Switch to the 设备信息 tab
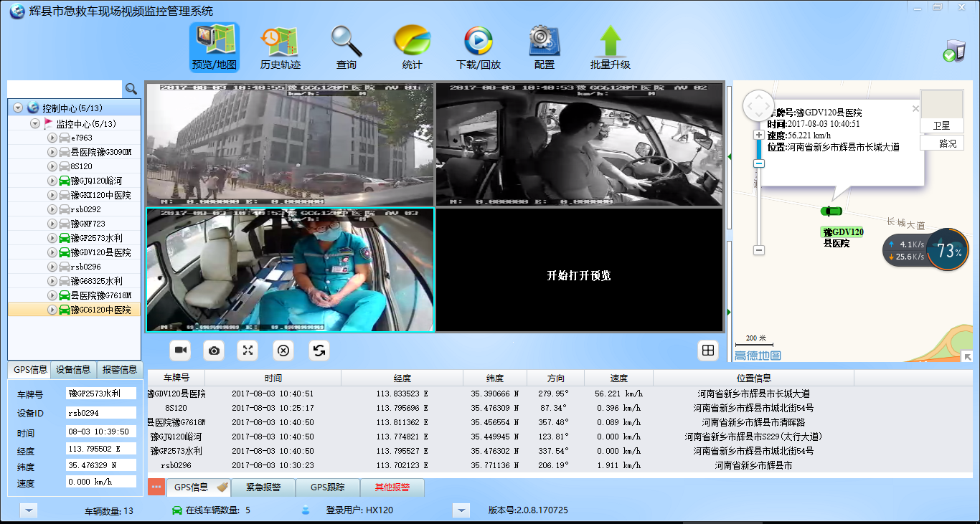The height and width of the screenshot is (524, 980). (x=73, y=370)
